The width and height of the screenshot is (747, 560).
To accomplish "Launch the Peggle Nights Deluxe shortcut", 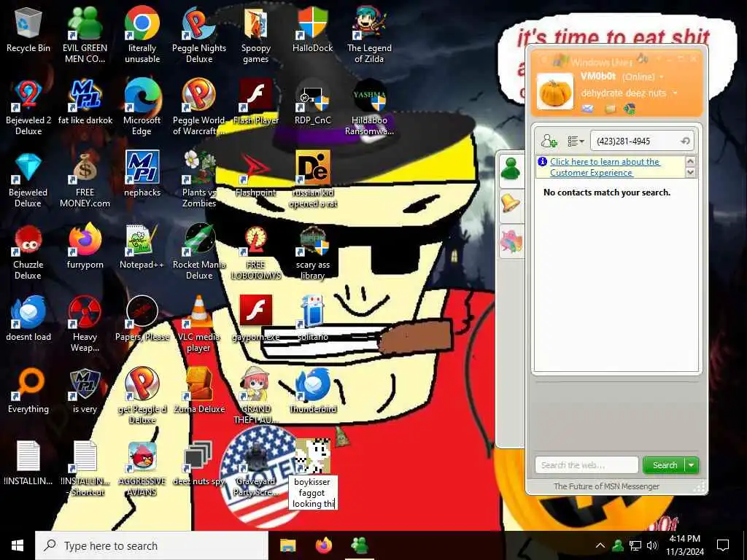I will tap(199, 35).
